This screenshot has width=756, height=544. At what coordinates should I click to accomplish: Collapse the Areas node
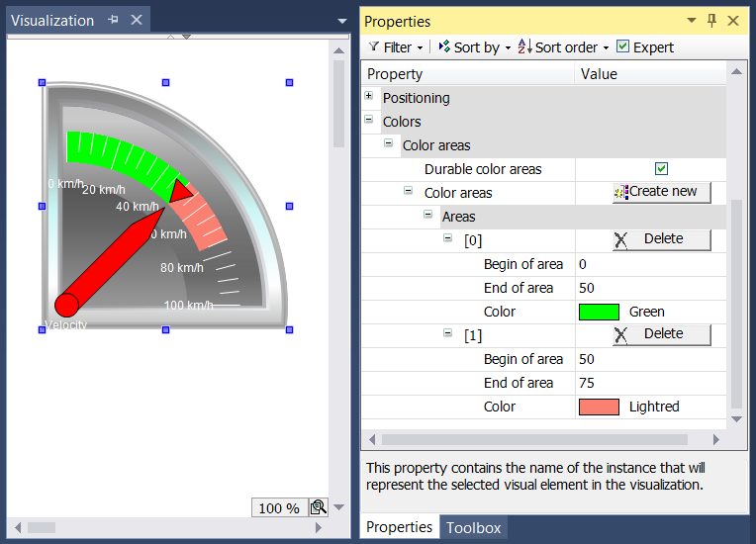pos(427,214)
